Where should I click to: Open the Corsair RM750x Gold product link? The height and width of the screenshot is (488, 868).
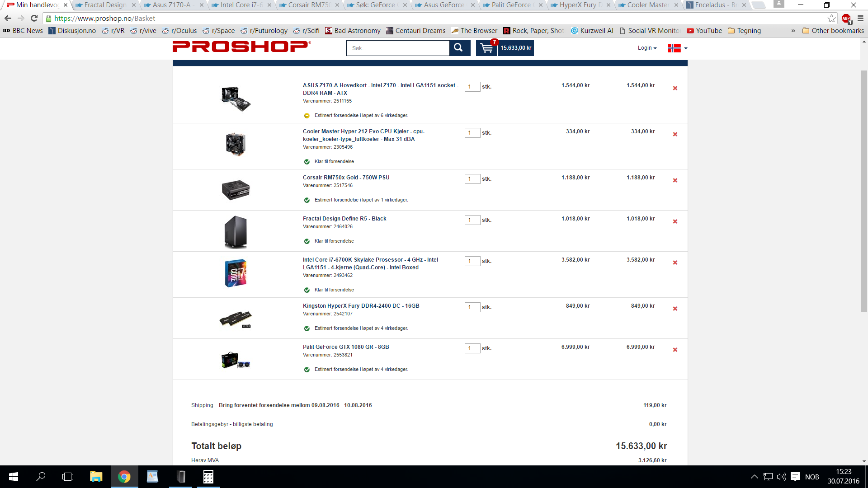click(346, 178)
